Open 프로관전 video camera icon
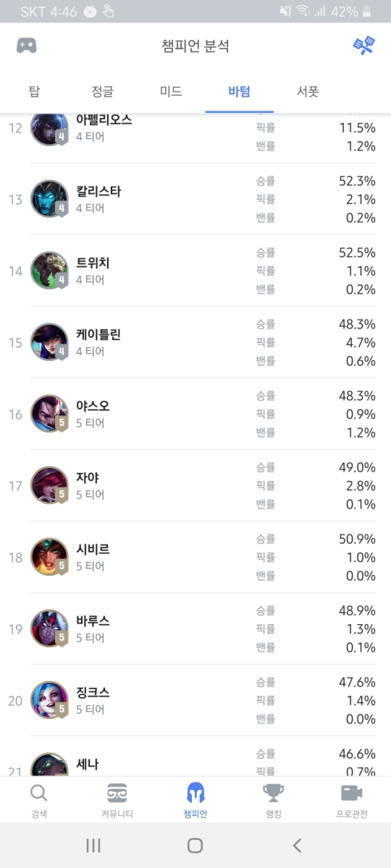 tap(352, 793)
